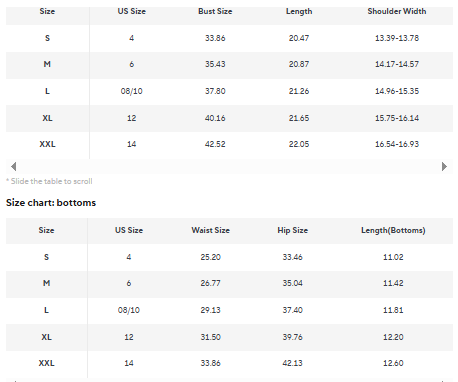
Task: Click the horizontal scrollbar track below tops table
Action: click(229, 166)
